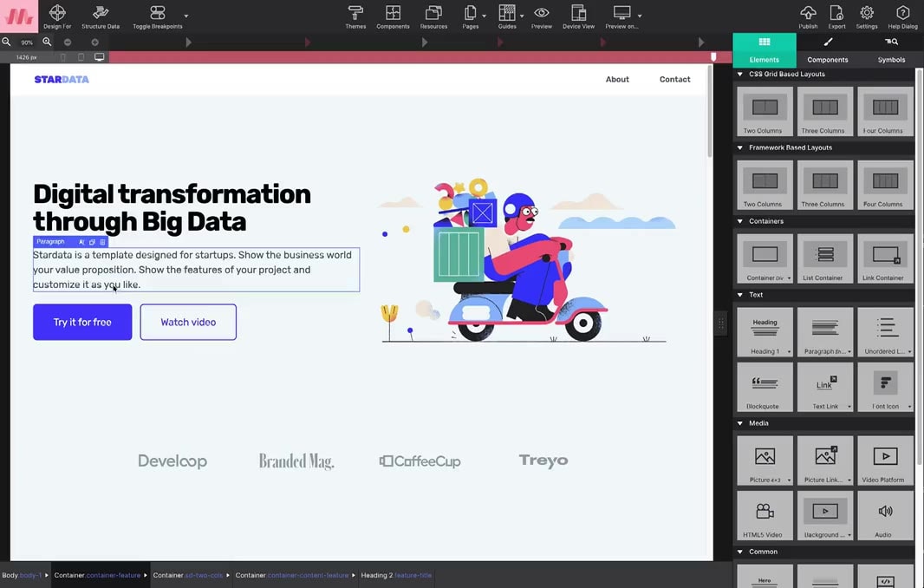Open the Resources manager

pyautogui.click(x=433, y=16)
